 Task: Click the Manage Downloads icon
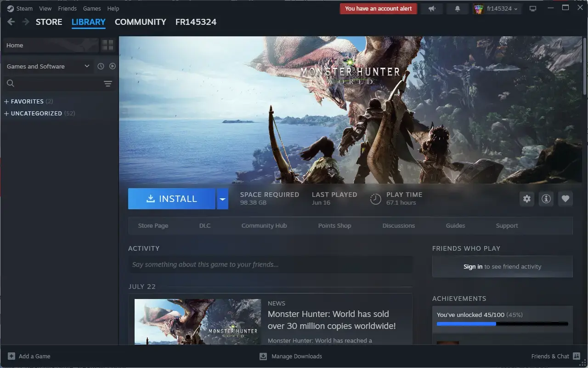(263, 356)
